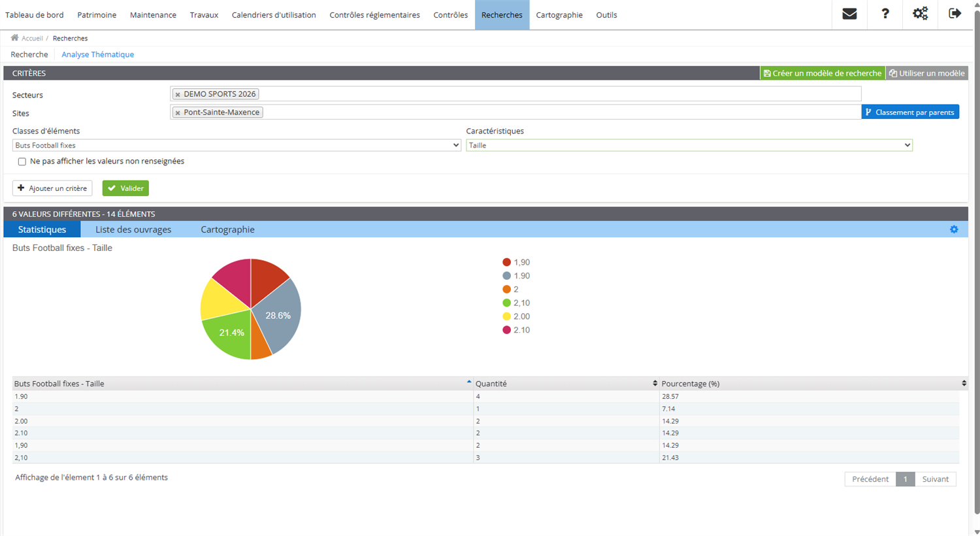Select table cell with percentage 21.43
Screen dimensions: 980x536
[809, 458]
